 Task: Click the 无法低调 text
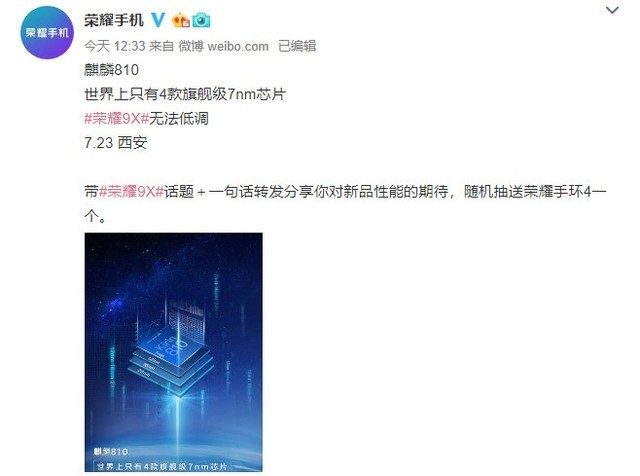[x=179, y=118]
